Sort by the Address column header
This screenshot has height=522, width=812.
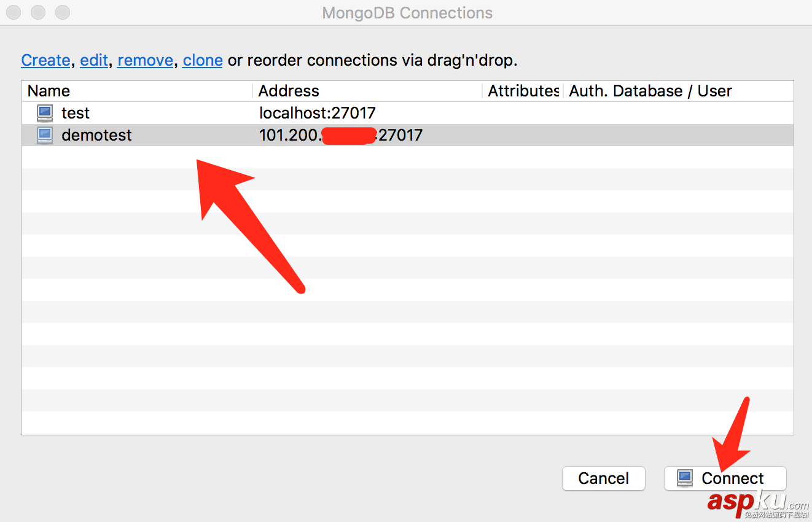point(289,91)
